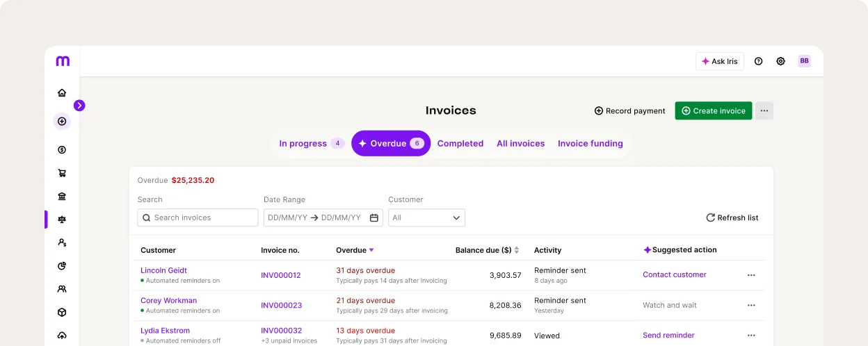Image resolution: width=868 pixels, height=346 pixels.
Task: Open the shopping cart sidebar icon
Action: coord(62,173)
